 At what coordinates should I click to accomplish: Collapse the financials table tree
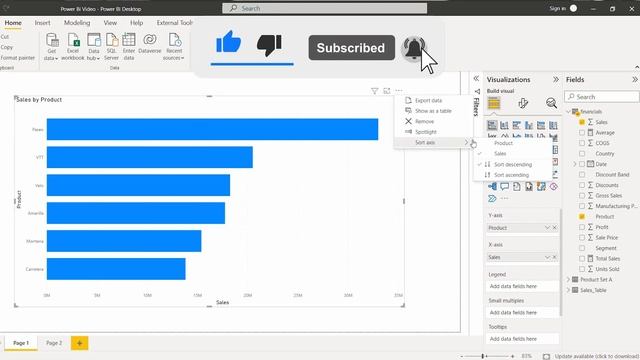coord(568,111)
